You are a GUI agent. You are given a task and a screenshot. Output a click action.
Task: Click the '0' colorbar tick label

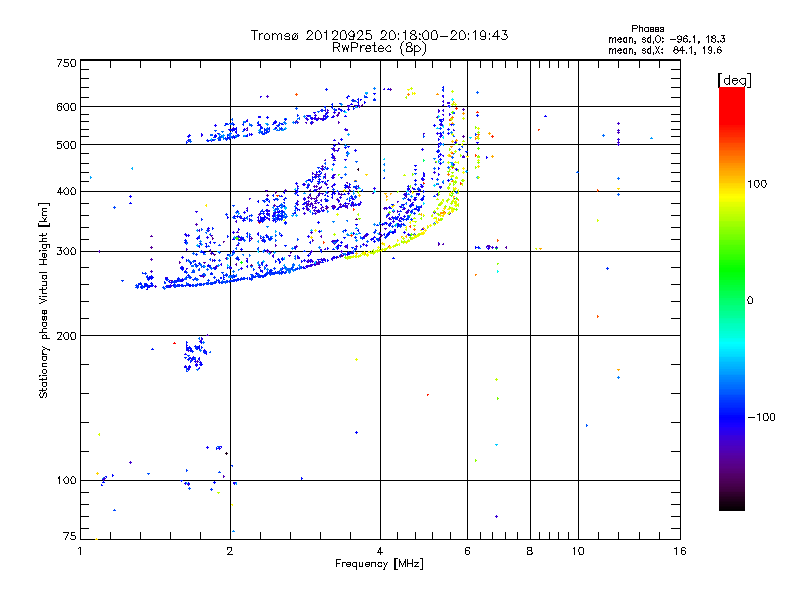750,301
